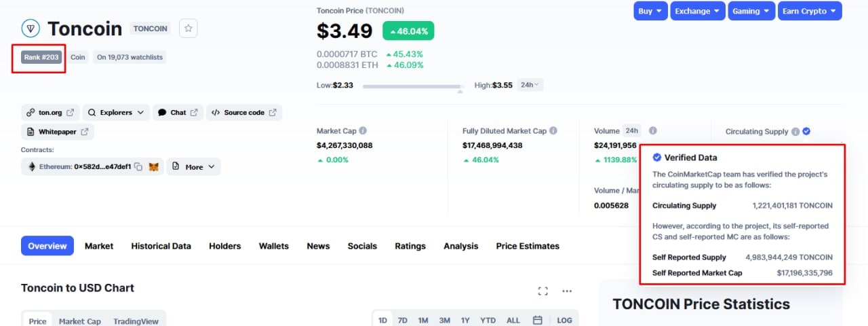Viewport: 868px width, 326px height.
Task: Set chart range to 1D
Action: pyautogui.click(x=382, y=321)
